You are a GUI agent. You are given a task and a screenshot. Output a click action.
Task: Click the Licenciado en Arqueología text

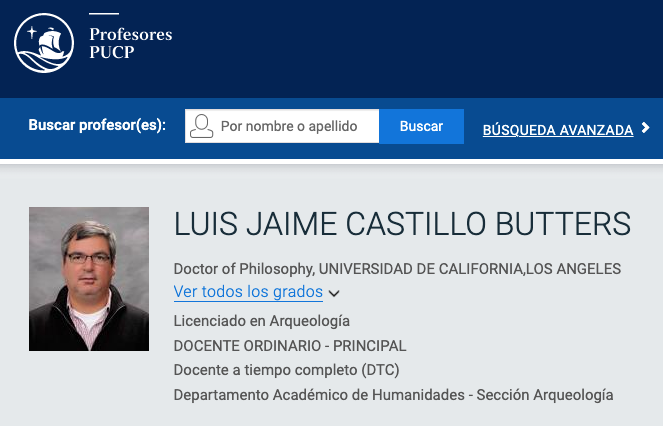coord(261,321)
